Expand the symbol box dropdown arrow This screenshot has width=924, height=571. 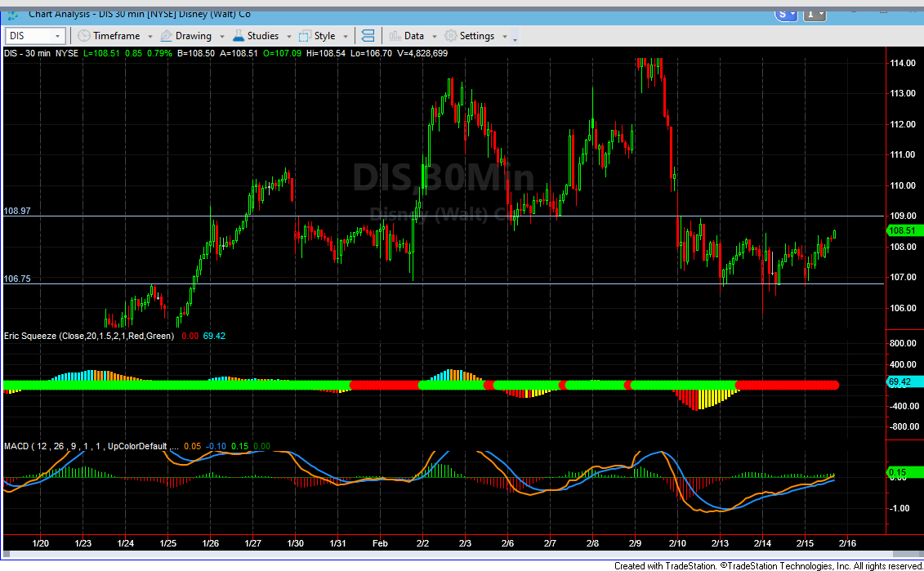click(x=58, y=37)
